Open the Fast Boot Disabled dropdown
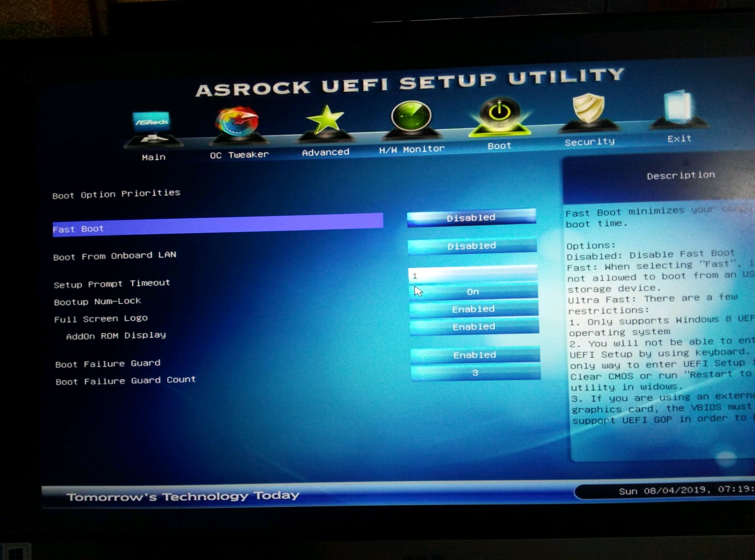Viewport: 755px width, 560px height. pyautogui.click(x=471, y=218)
